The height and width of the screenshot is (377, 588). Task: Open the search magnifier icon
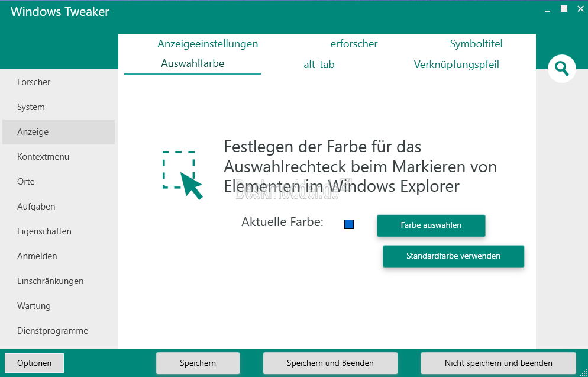[561, 69]
